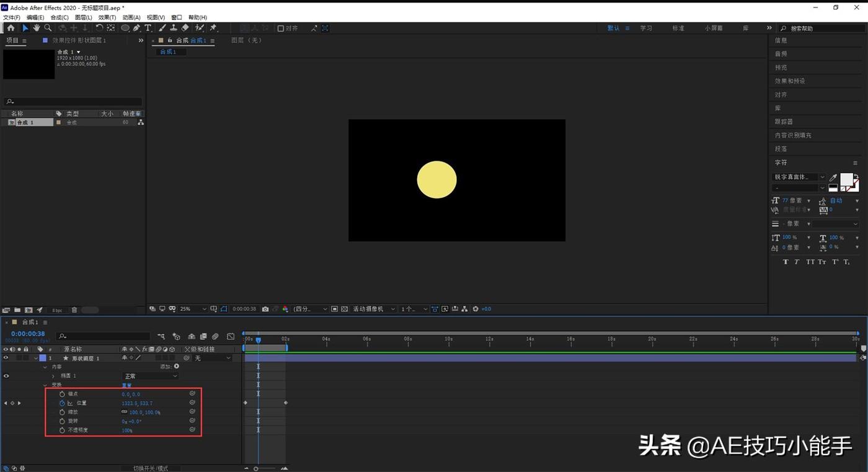
Task: Click the trash icon in the Project panel
Action: (x=74, y=310)
